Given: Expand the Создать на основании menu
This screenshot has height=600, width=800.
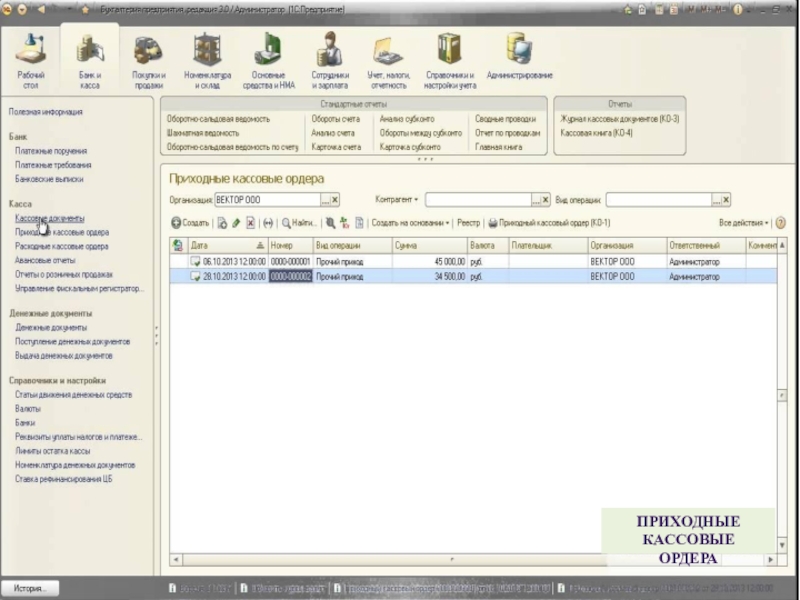Looking at the screenshot, I should click(x=410, y=223).
